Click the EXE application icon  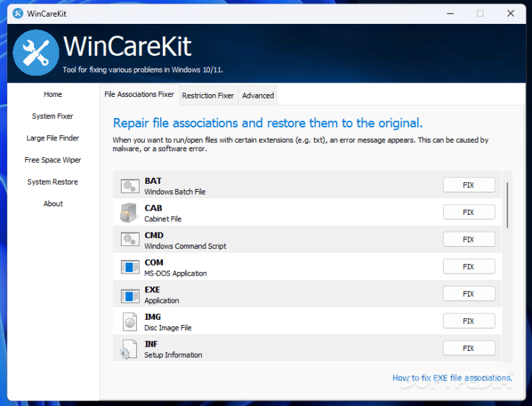(x=130, y=295)
